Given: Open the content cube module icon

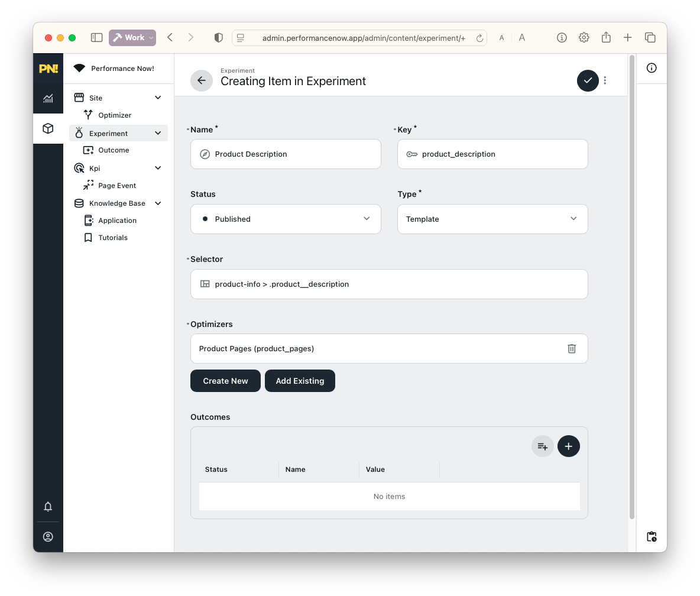Looking at the screenshot, I should (x=48, y=128).
